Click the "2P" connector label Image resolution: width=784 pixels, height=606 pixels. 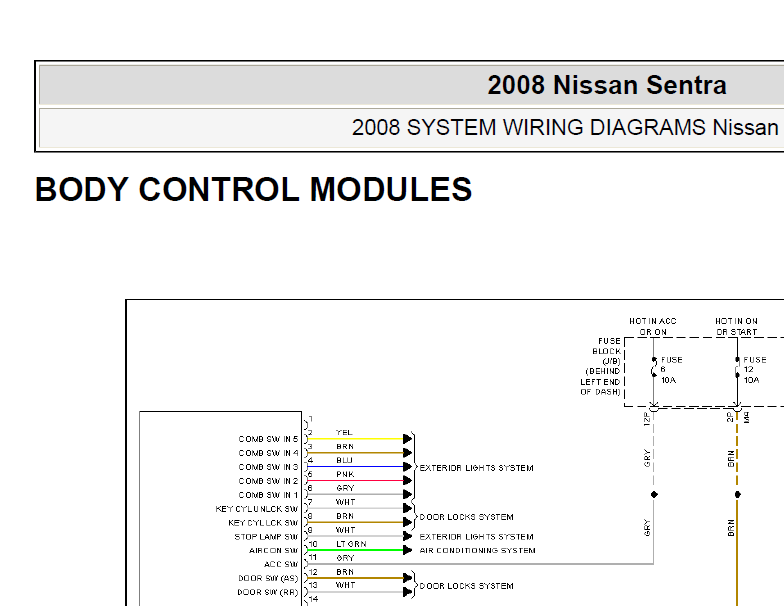tap(730, 417)
